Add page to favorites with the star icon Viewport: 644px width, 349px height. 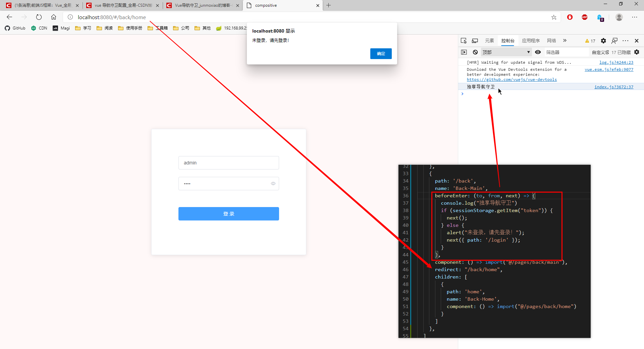coord(554,17)
